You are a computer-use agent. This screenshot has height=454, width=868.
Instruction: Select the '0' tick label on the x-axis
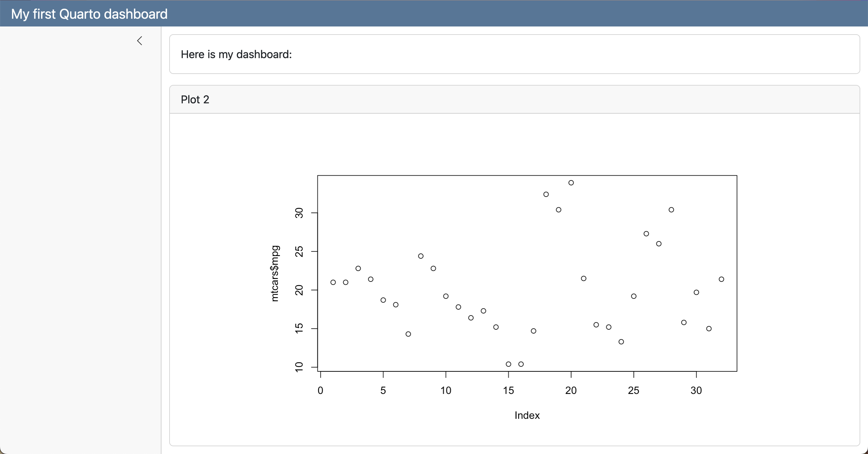point(320,391)
